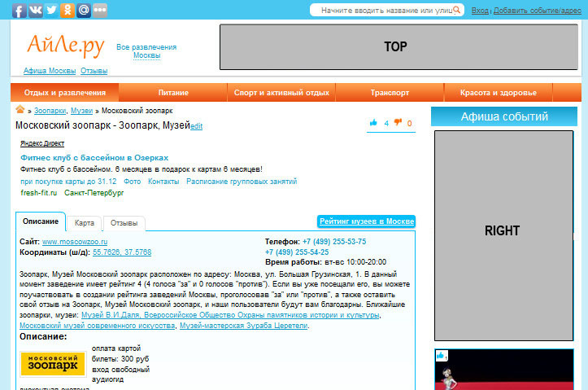Open event thumbnail below RIGHT banner
588x390 pixels.
tap(504, 370)
